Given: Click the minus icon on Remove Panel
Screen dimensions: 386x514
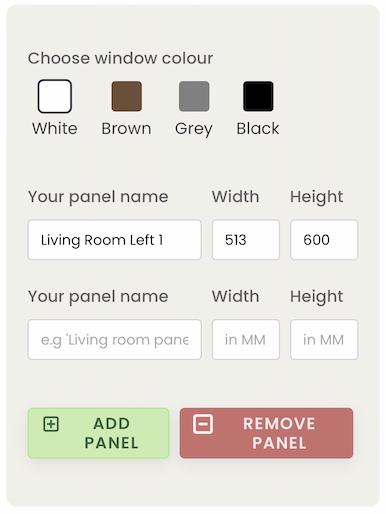Looking at the screenshot, I should (203, 424).
